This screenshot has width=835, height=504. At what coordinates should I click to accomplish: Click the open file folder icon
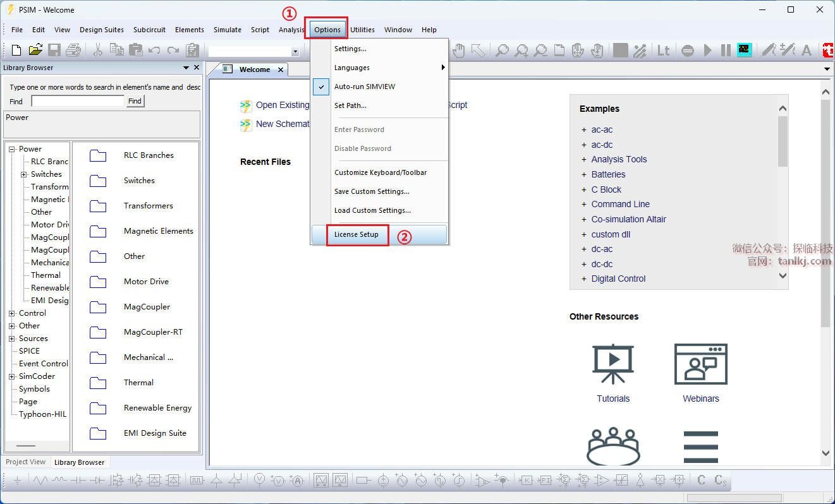point(35,51)
